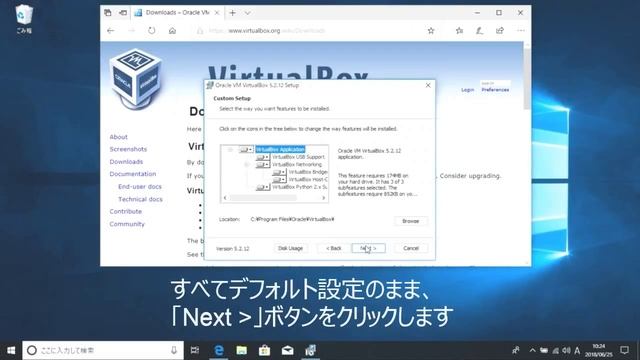Open the volume control tray icon
This screenshot has height=360, width=640.
point(566,350)
